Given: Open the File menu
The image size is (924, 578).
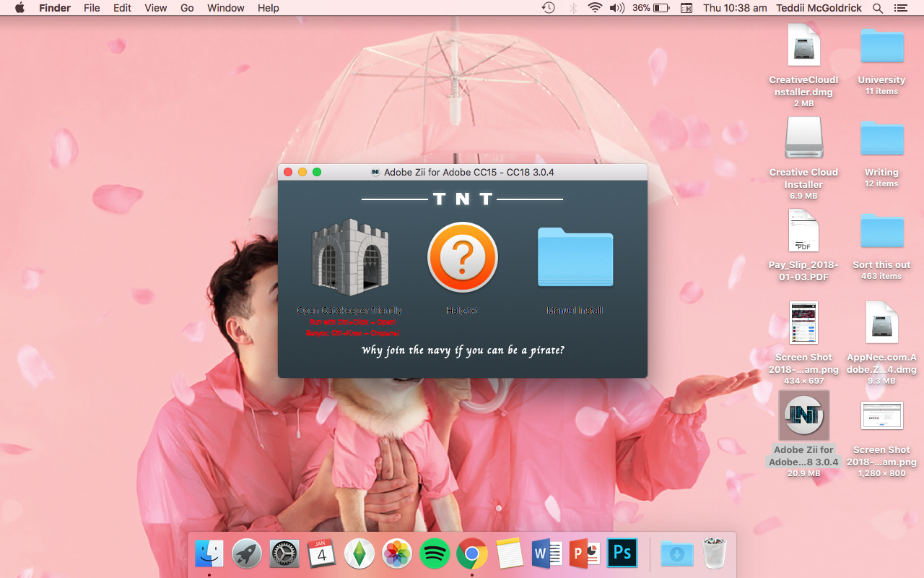Looking at the screenshot, I should click(x=92, y=8).
